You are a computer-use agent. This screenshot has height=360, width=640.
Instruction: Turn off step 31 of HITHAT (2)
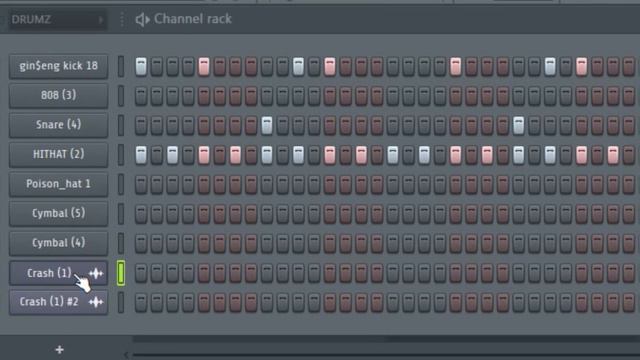[x=613, y=155]
